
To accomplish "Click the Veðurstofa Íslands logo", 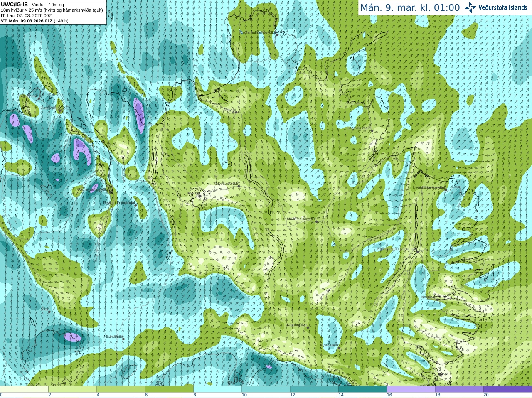I will pyautogui.click(x=496, y=7).
